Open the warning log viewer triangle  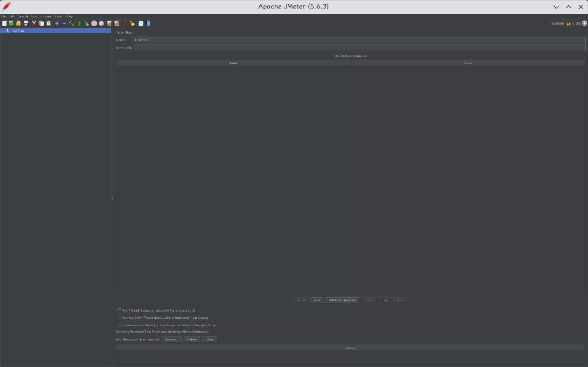[x=568, y=23]
